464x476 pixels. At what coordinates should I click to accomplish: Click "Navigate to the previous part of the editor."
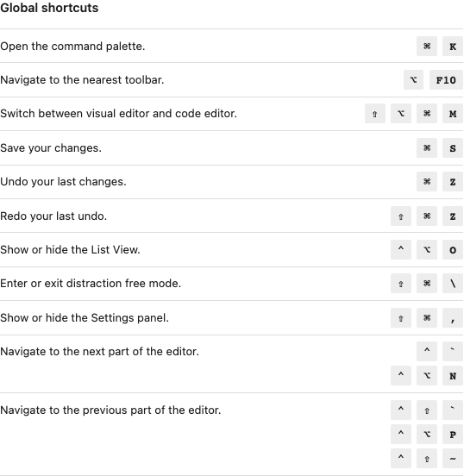click(110, 410)
